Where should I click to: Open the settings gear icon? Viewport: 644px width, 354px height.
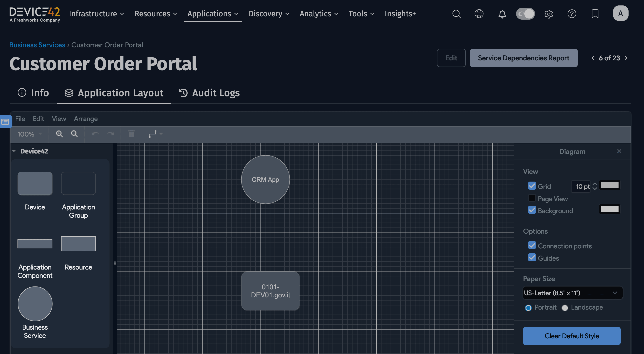point(548,14)
